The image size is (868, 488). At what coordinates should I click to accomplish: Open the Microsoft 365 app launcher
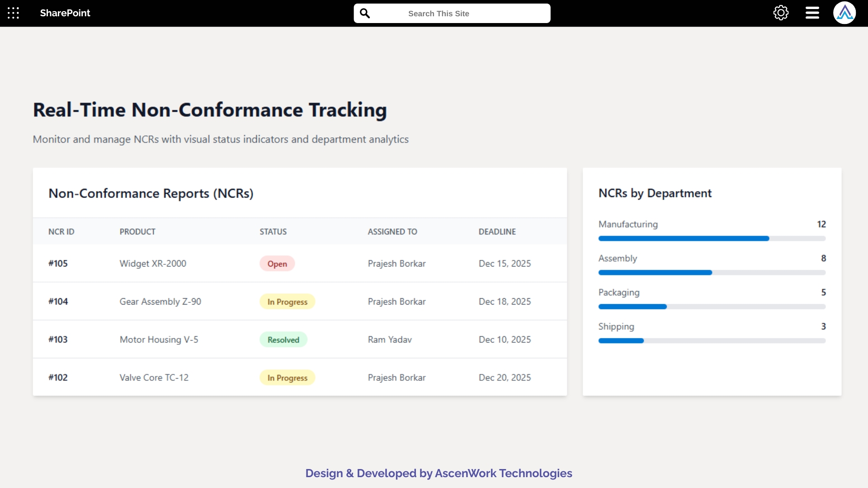click(13, 13)
